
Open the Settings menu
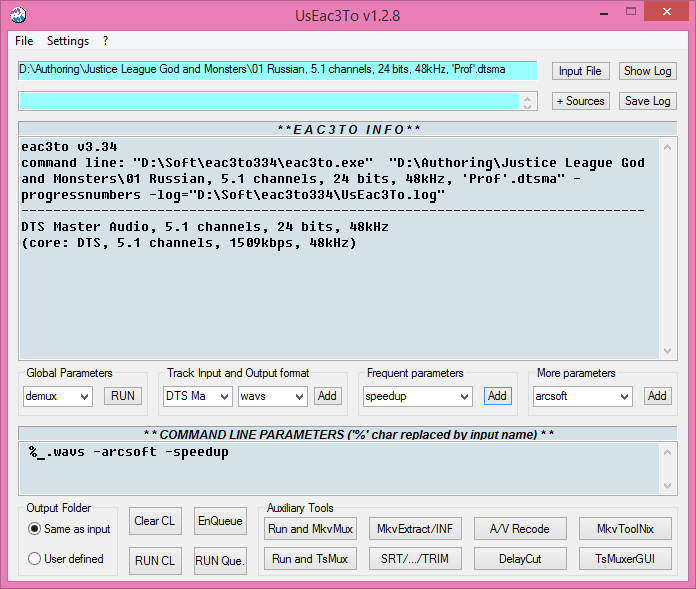pos(68,41)
